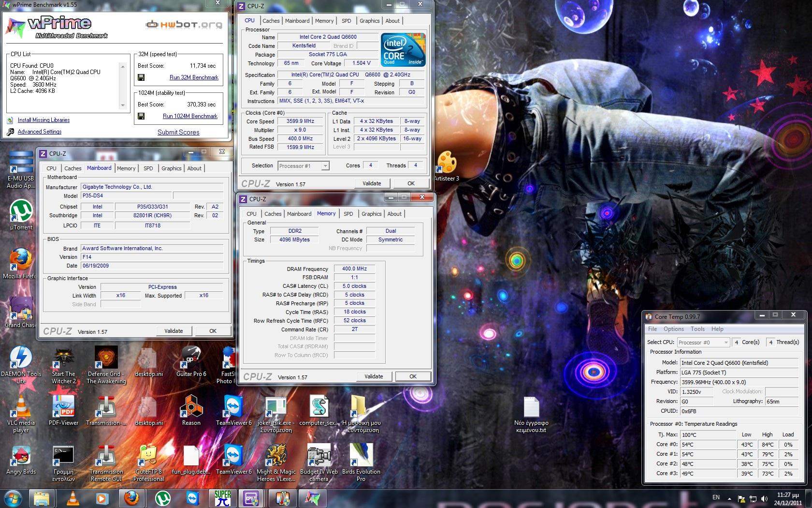Click Install Missing Libraries link
The height and width of the screenshot is (508, 812).
(43, 120)
